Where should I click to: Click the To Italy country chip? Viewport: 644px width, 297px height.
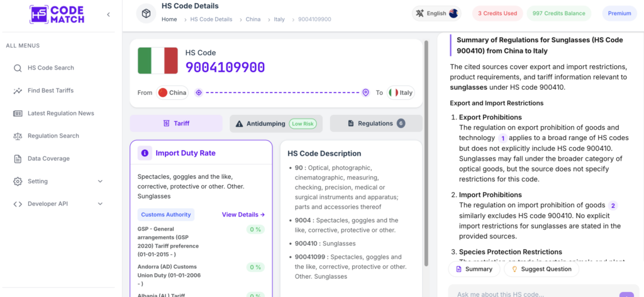401,93
